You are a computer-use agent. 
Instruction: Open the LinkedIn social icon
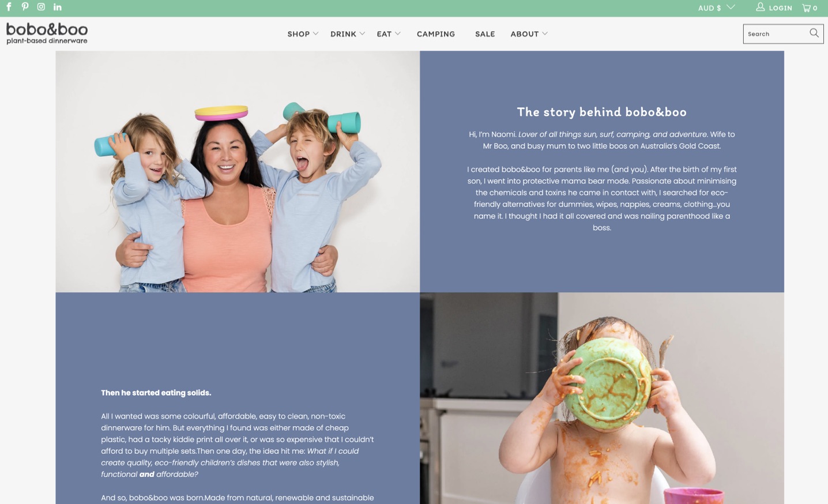pos(58,7)
